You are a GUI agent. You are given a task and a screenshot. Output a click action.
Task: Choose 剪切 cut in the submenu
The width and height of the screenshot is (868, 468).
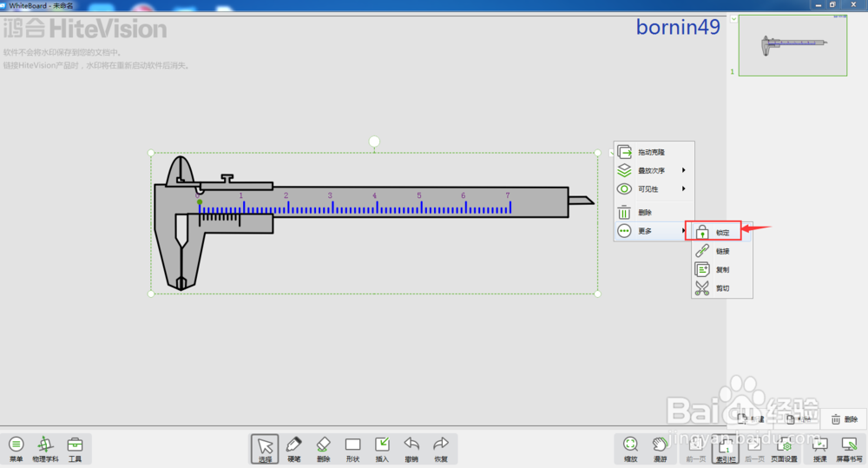point(722,288)
